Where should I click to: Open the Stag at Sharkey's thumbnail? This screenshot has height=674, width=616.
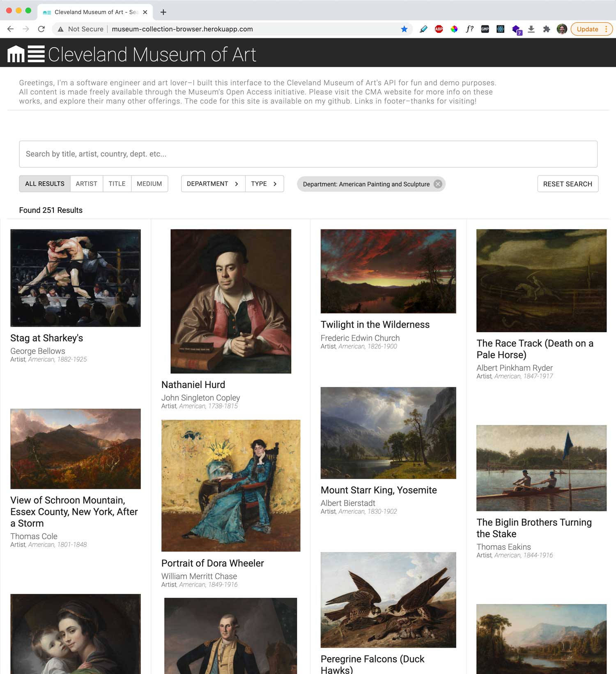click(76, 278)
